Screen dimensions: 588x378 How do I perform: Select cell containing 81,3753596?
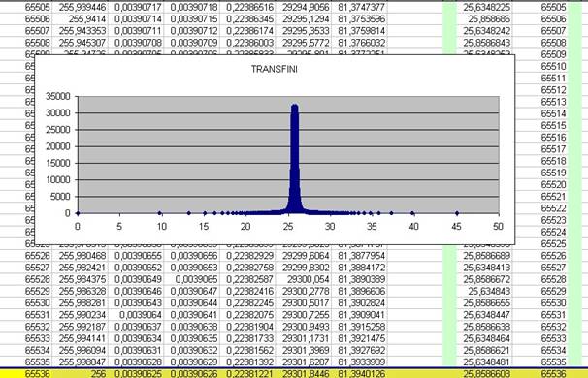[360, 18]
